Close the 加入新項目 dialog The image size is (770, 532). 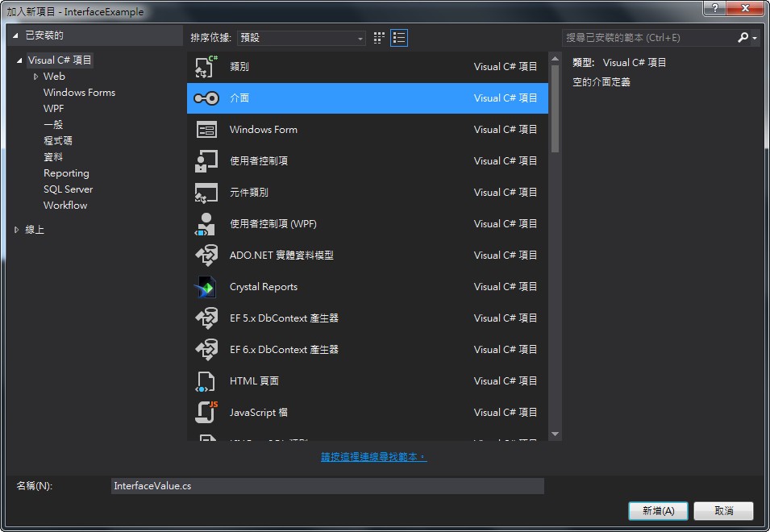[x=745, y=8]
